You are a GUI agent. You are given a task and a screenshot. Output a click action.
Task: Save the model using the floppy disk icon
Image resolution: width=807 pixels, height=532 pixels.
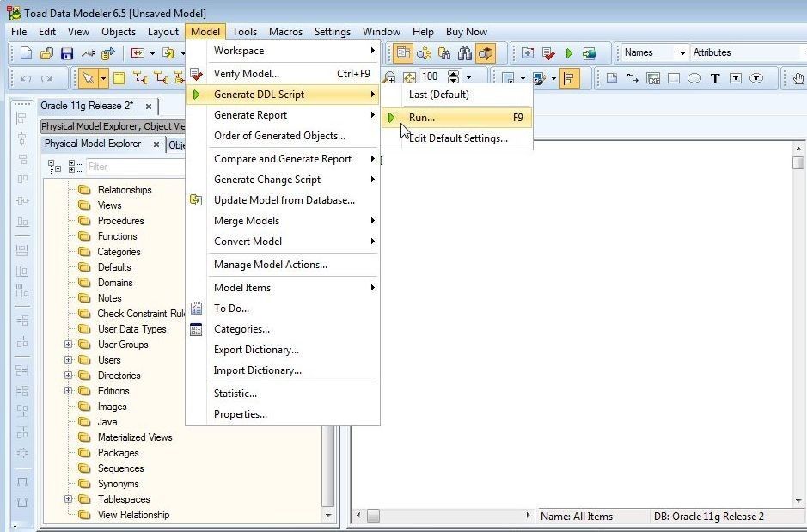point(67,53)
